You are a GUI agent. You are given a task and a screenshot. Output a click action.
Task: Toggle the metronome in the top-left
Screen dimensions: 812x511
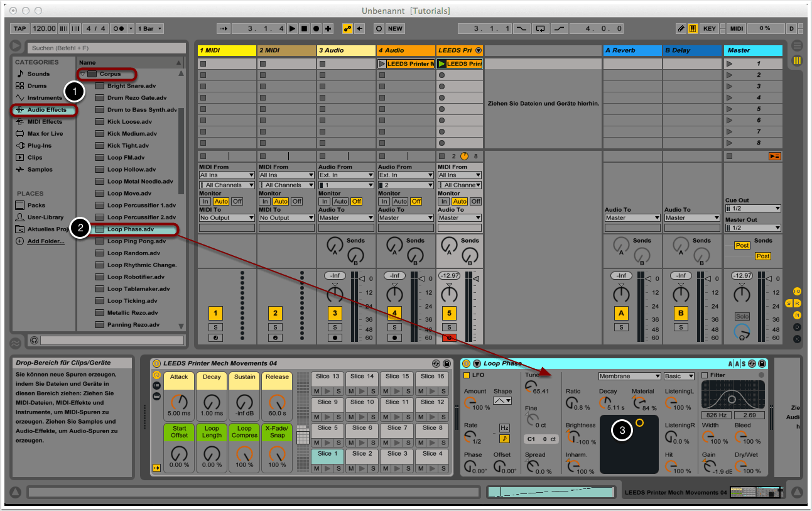[119, 28]
